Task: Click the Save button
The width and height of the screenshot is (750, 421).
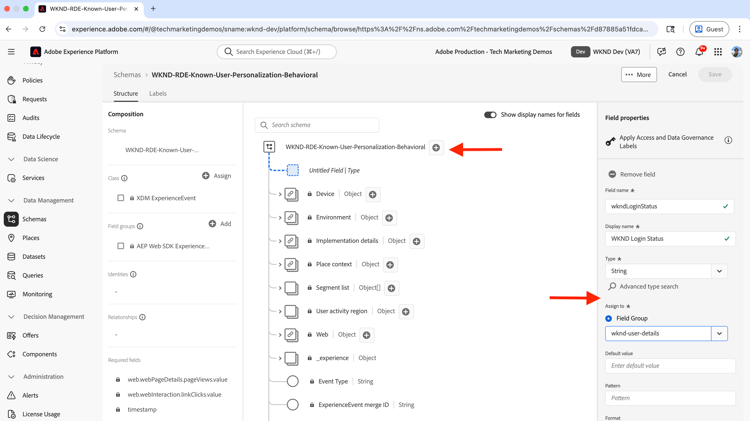Action: coord(715,75)
